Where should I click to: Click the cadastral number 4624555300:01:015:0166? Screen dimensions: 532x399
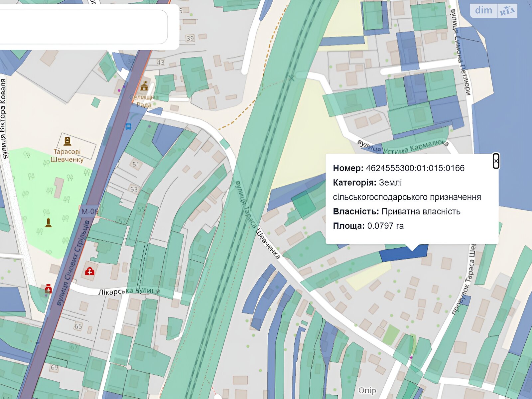[x=415, y=168]
